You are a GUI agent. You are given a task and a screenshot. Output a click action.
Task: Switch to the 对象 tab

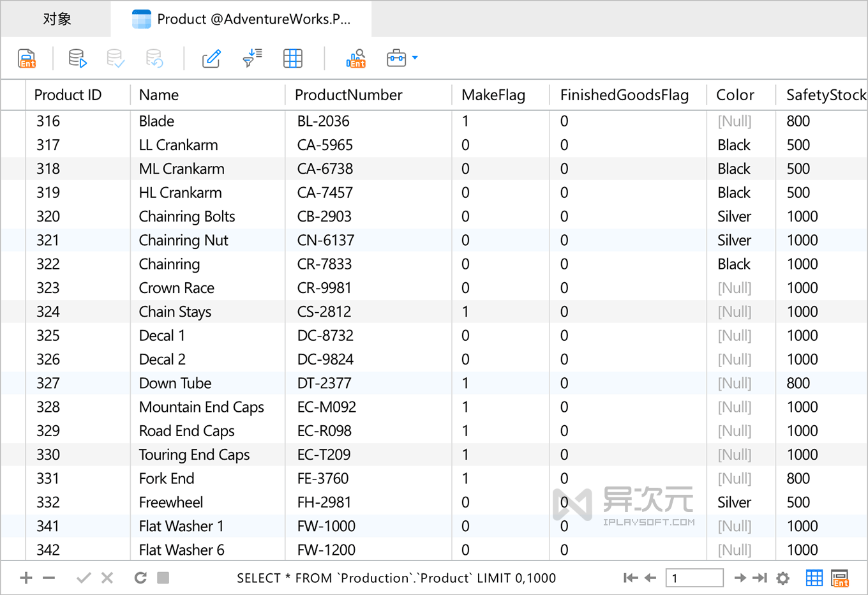point(57,19)
